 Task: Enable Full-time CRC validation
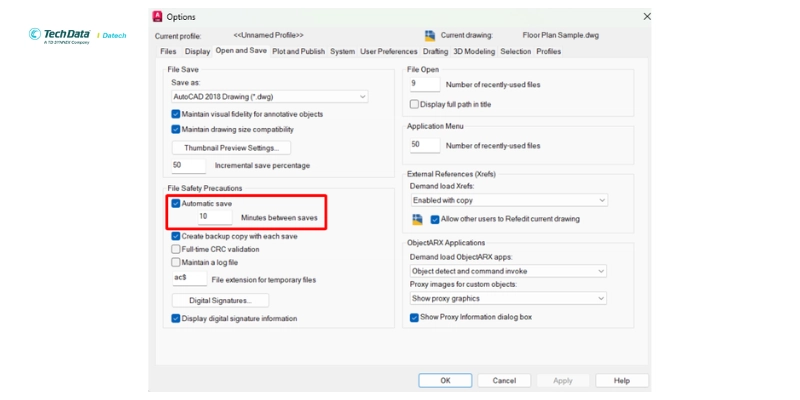(176, 249)
